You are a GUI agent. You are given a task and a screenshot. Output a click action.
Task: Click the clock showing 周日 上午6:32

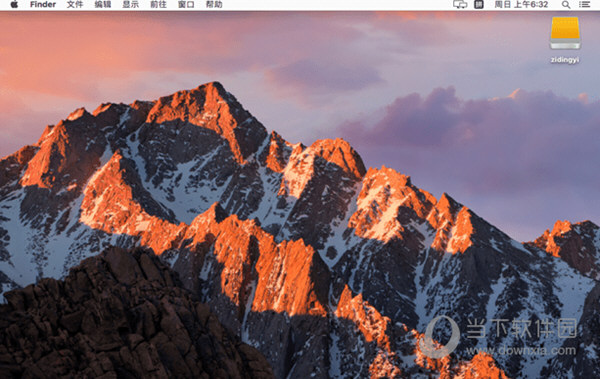click(x=521, y=5)
